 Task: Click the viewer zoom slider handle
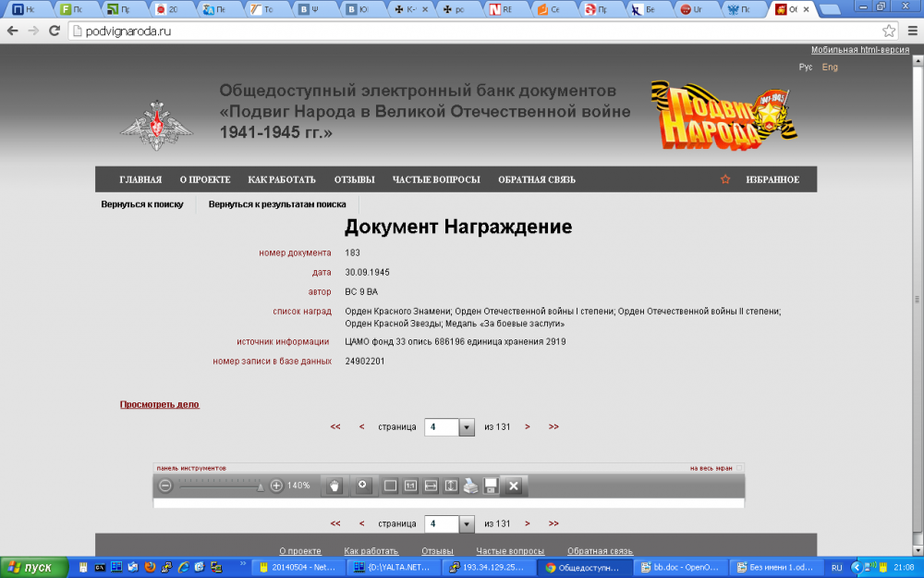pos(261,486)
